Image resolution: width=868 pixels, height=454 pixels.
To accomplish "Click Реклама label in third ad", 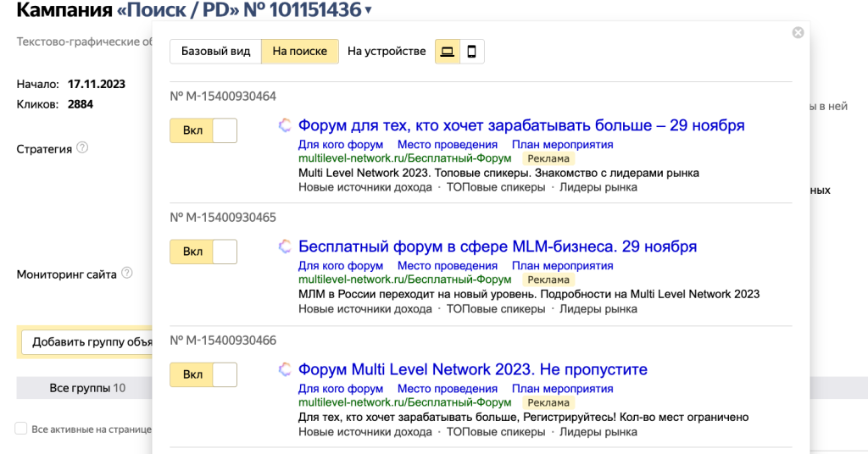I will click(x=548, y=402).
